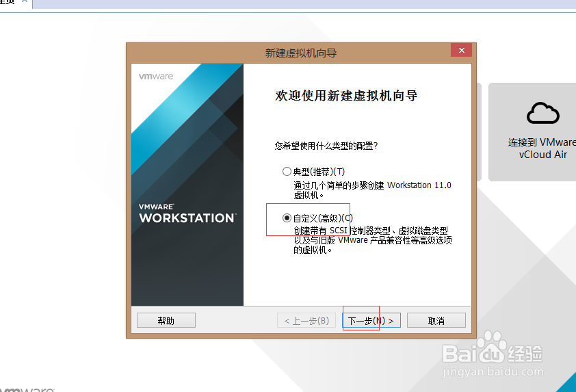Select the 典型(推荐) radio button
The image size is (576, 392).
click(287, 172)
